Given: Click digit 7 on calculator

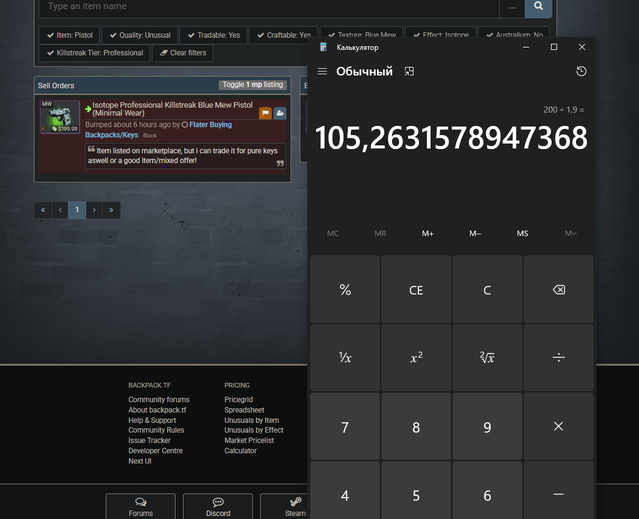Looking at the screenshot, I should 345,426.
